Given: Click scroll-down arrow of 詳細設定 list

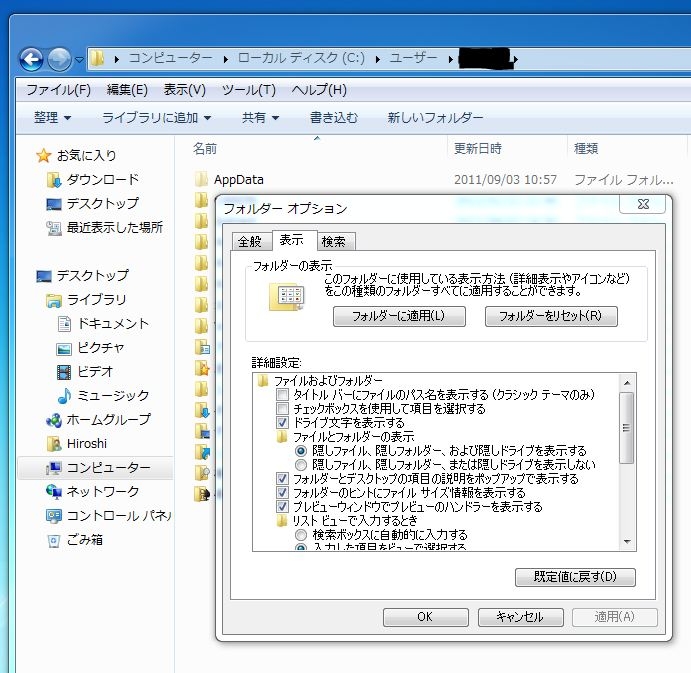Looking at the screenshot, I should [627, 542].
